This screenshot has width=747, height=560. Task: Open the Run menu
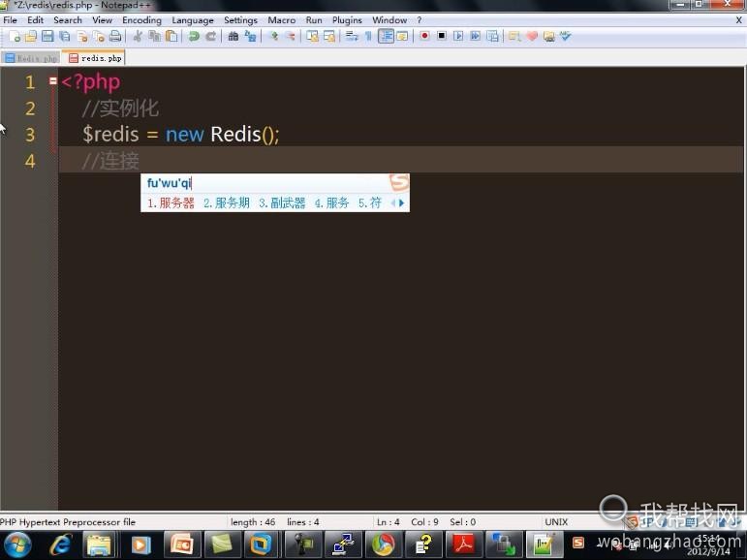tap(314, 20)
